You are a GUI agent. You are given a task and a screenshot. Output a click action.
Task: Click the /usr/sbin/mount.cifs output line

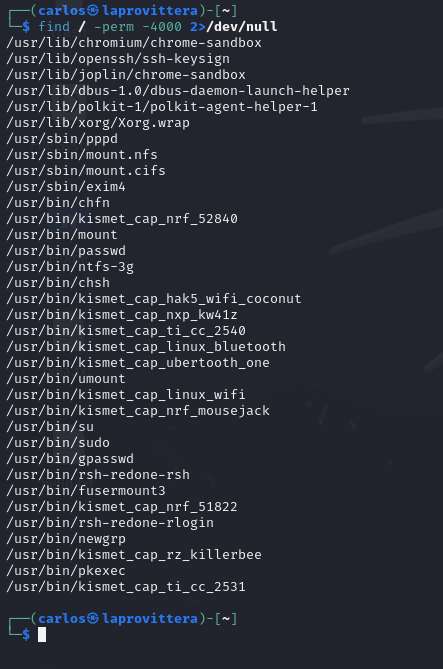coord(86,171)
